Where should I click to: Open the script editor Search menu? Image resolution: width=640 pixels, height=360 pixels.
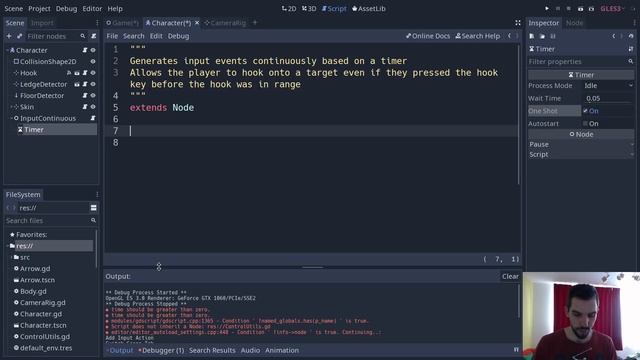[133, 36]
